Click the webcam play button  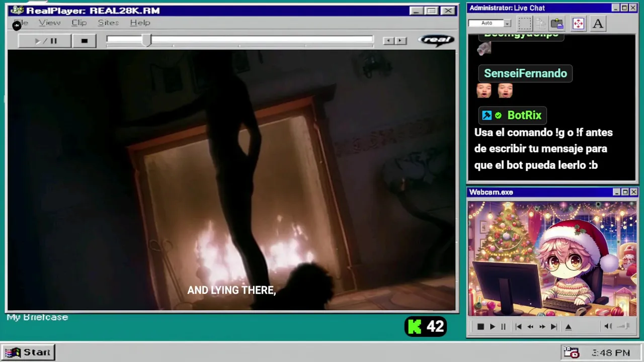(x=493, y=327)
